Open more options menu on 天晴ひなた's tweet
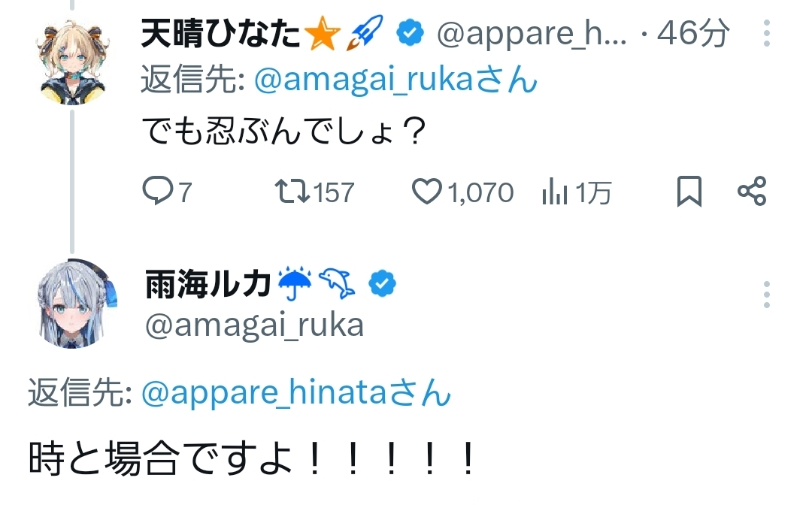This screenshot has width=812, height=505. pyautogui.click(x=766, y=35)
